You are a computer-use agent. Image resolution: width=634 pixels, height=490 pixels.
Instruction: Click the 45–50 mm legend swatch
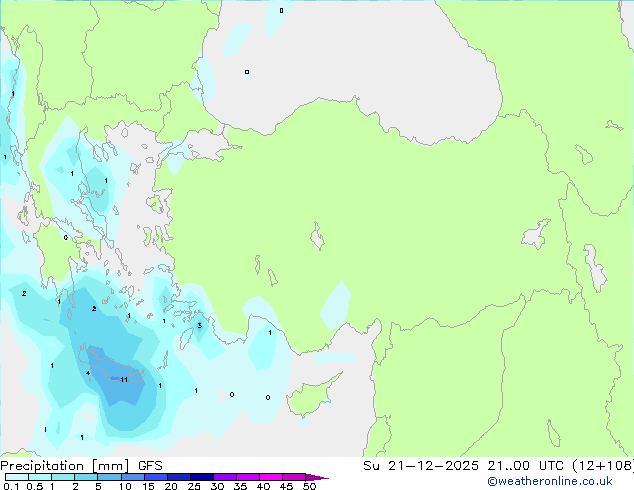point(294,477)
